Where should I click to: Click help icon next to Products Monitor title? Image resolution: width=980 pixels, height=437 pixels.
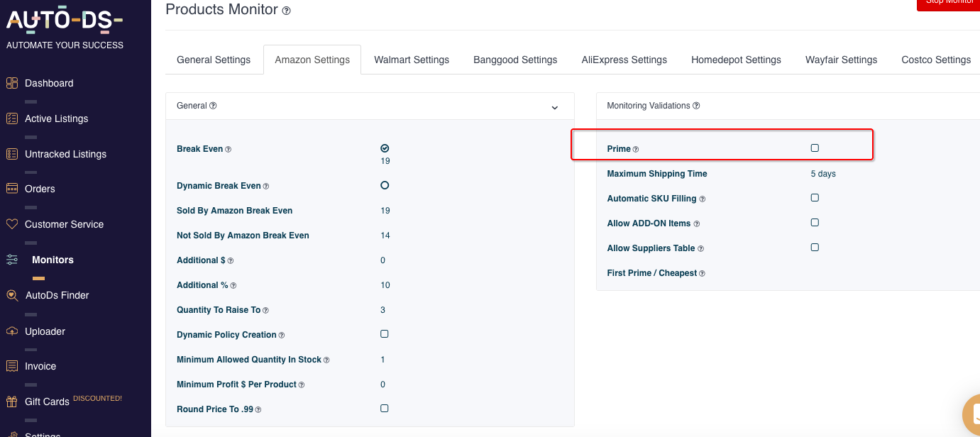coord(287,11)
